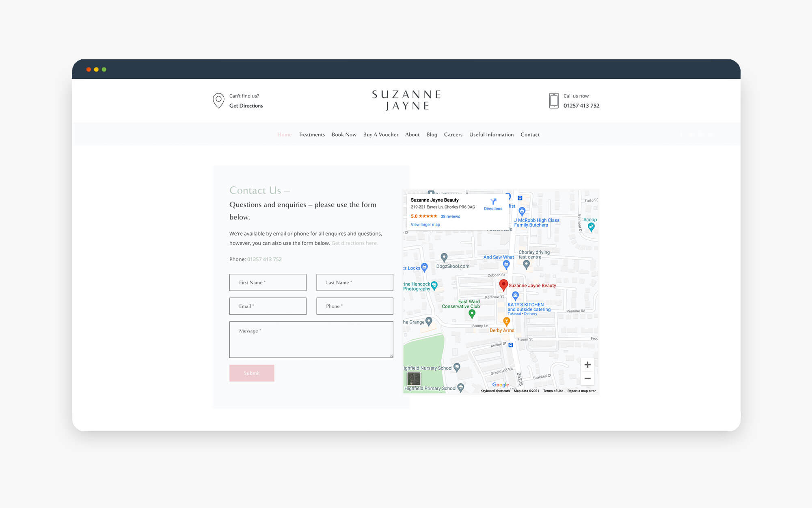Click the Get Directions link in the header
Screen dimensions: 812x508
(x=246, y=106)
